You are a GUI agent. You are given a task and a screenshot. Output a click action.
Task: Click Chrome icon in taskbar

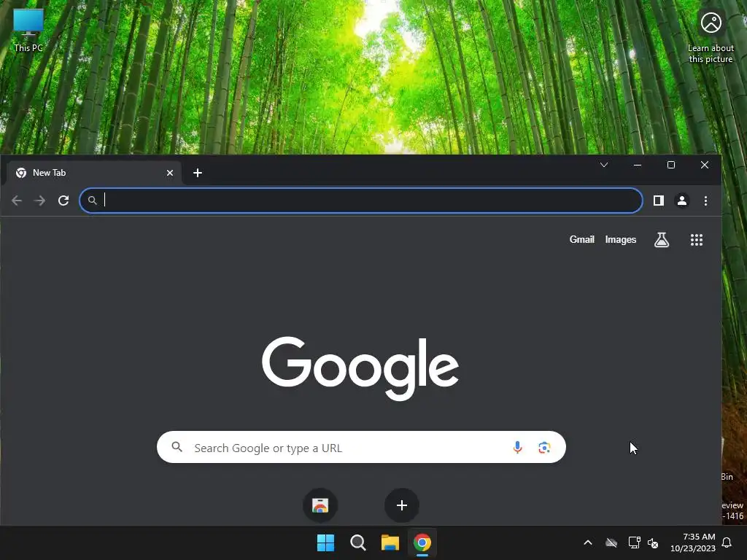point(422,542)
